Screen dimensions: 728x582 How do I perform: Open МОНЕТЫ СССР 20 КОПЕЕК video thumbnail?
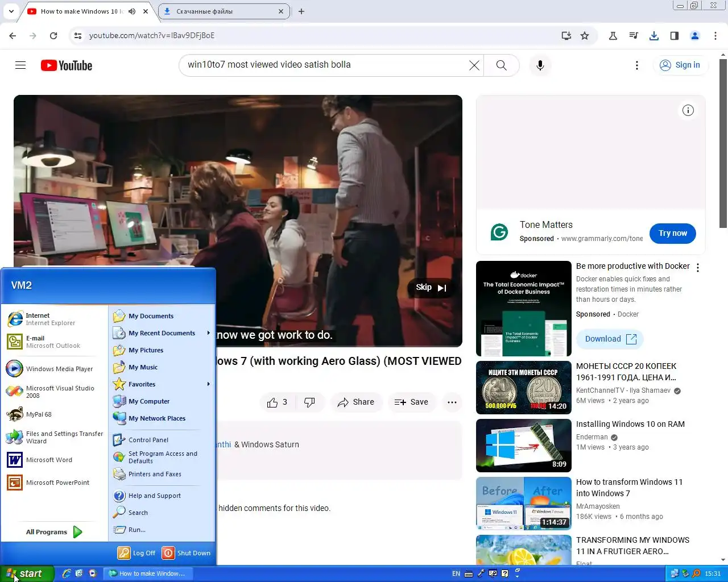tap(524, 388)
